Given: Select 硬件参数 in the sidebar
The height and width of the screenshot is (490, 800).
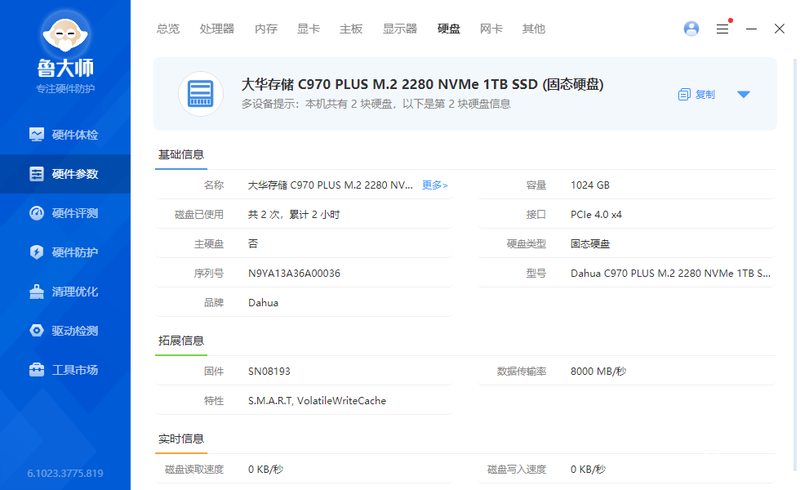Looking at the screenshot, I should 65,174.
